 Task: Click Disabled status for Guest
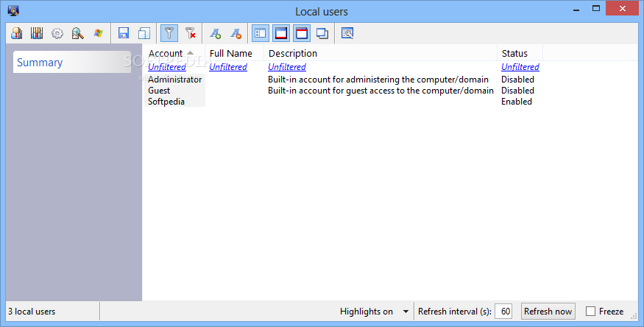click(517, 91)
